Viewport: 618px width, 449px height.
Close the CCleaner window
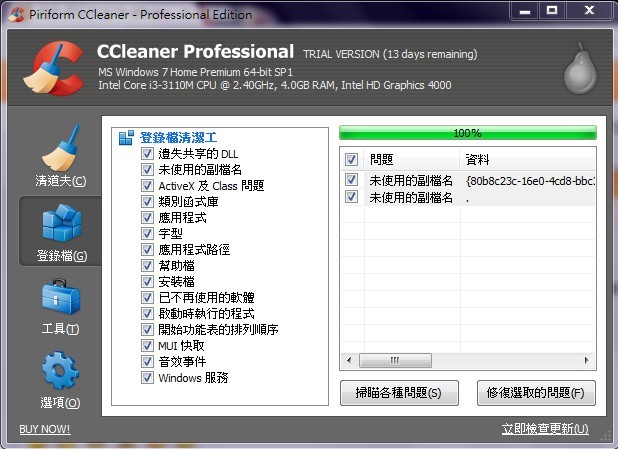click(x=589, y=11)
